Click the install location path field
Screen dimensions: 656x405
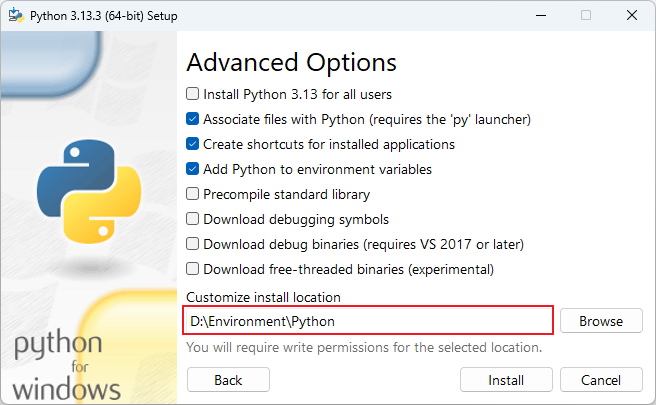point(368,321)
